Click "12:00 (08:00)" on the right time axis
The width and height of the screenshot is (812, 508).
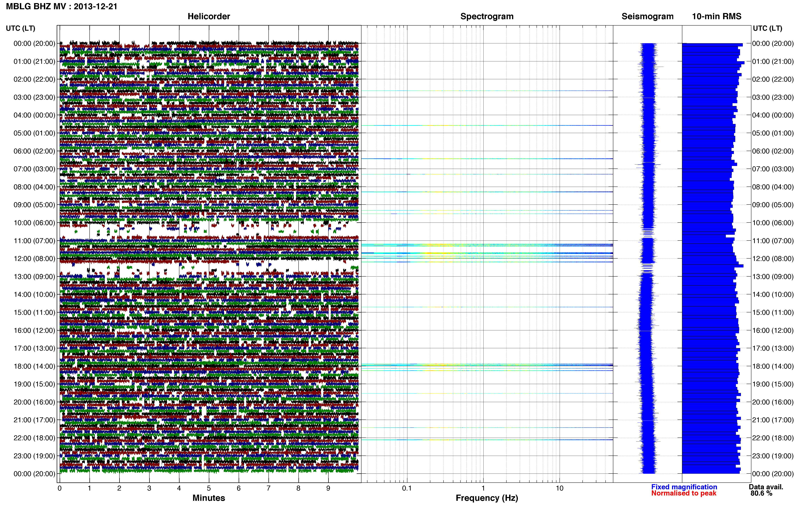(x=773, y=259)
